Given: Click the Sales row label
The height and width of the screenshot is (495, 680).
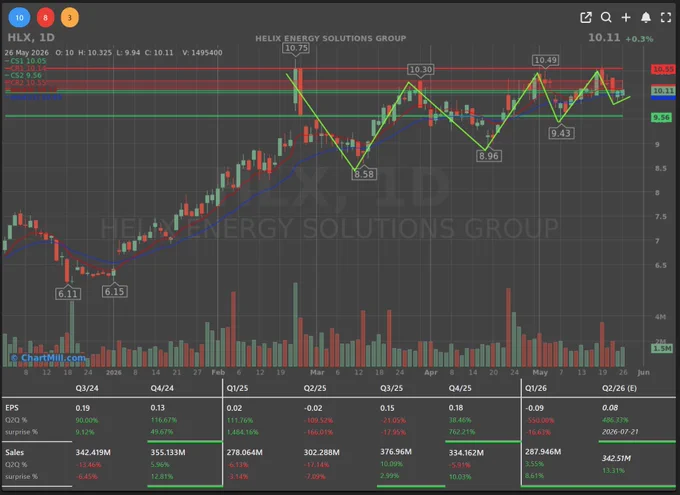Looking at the screenshot, I should point(14,452).
